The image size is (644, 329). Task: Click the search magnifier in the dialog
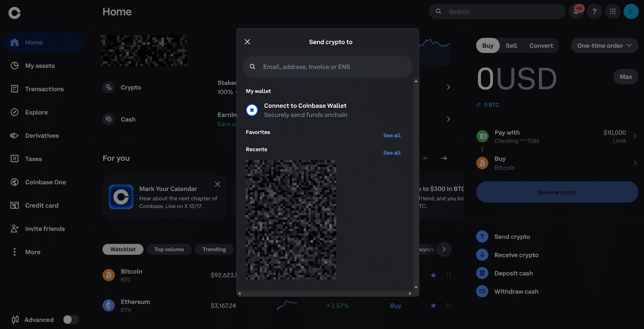[x=252, y=67]
